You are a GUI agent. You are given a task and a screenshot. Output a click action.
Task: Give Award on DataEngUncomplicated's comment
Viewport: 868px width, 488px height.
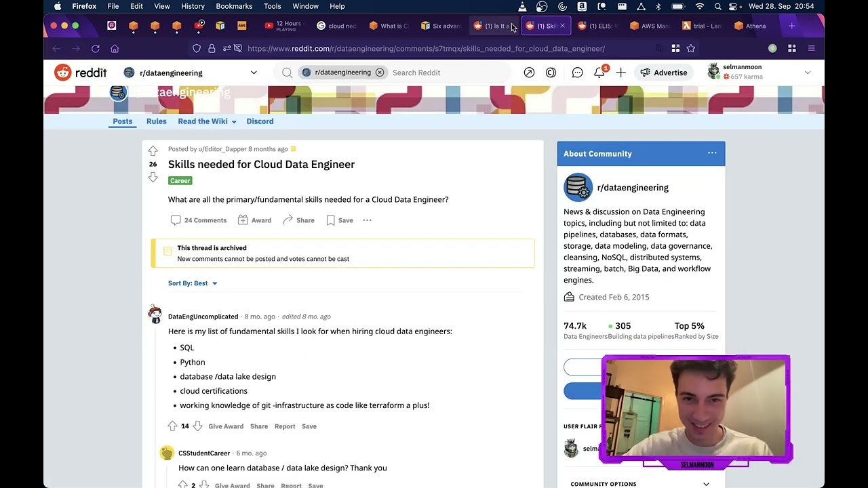(x=226, y=426)
